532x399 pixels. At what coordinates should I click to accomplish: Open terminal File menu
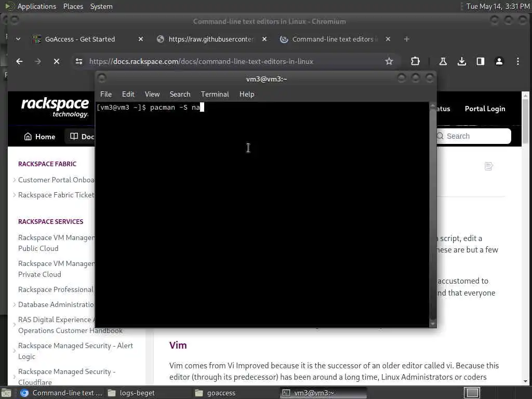click(x=106, y=95)
